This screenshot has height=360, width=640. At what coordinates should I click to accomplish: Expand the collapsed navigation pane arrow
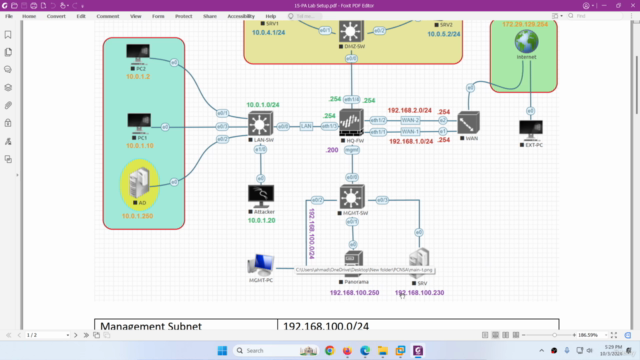[x=17, y=175]
